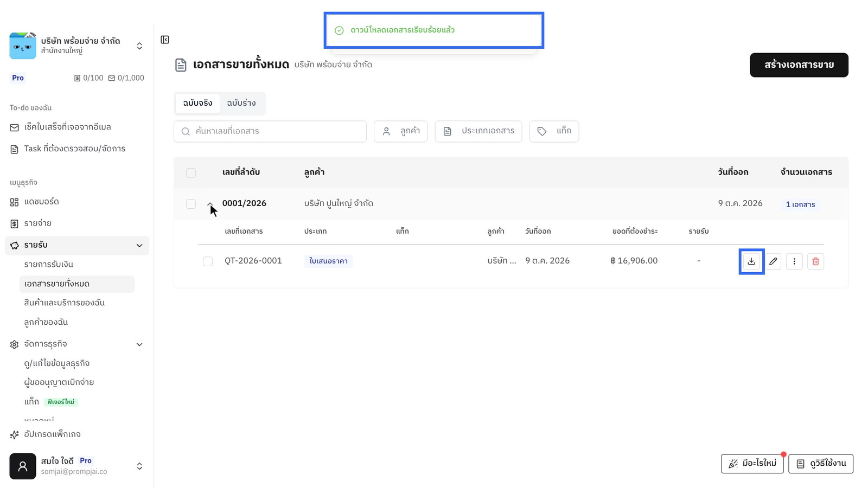The image size is (868, 488).
Task: Open more options for QT-2026-0001
Action: 794,261
